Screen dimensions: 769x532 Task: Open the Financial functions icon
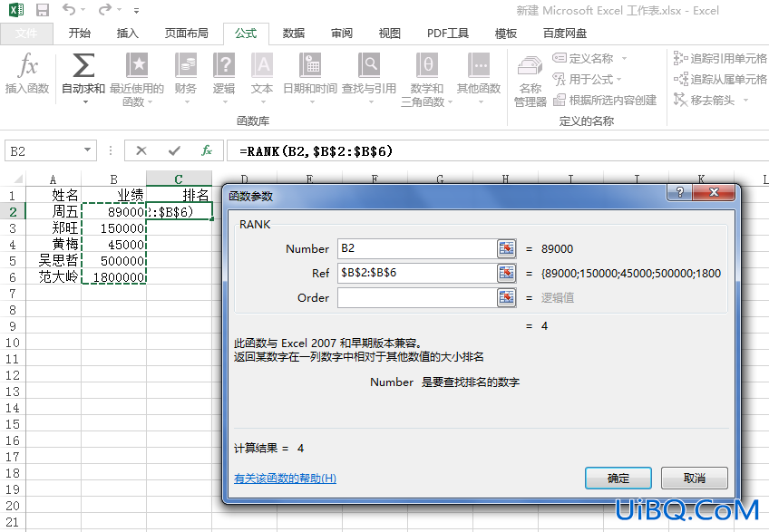click(186, 65)
